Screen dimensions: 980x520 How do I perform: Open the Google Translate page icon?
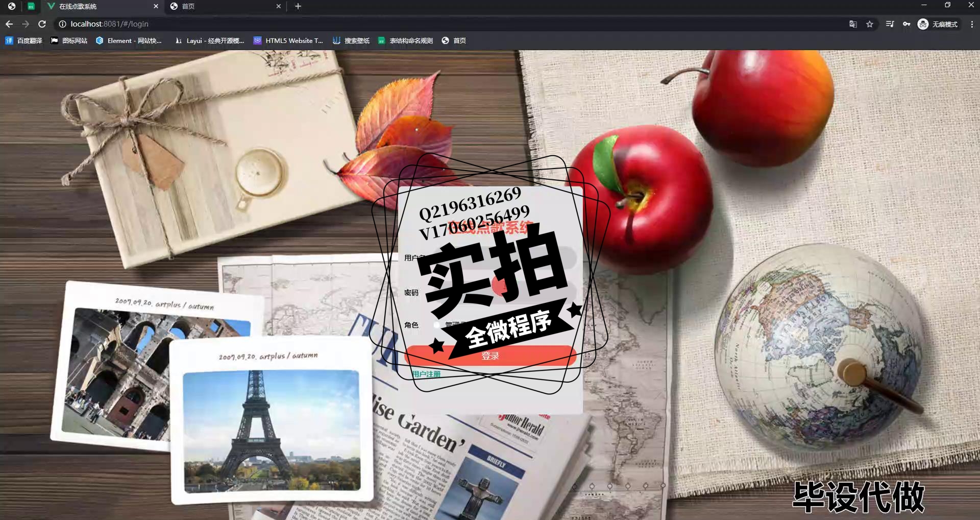point(853,24)
